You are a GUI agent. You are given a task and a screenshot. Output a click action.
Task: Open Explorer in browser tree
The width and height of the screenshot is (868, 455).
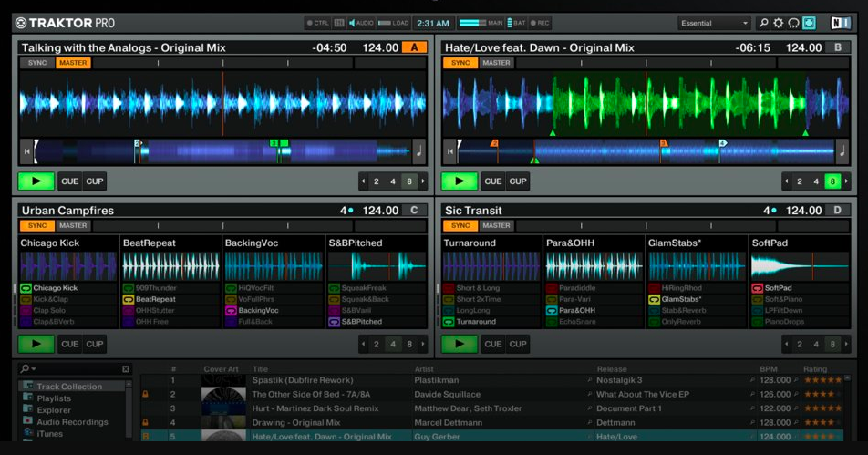click(x=54, y=410)
